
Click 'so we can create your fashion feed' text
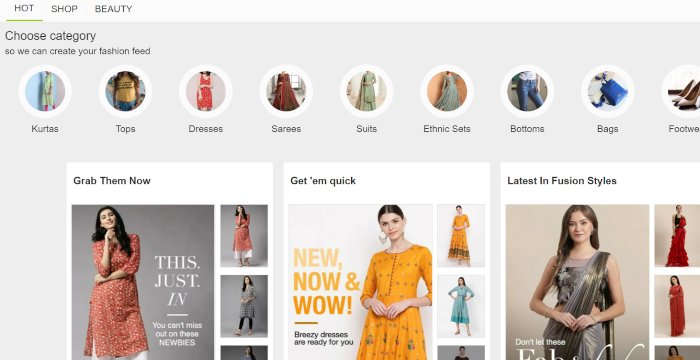(78, 51)
